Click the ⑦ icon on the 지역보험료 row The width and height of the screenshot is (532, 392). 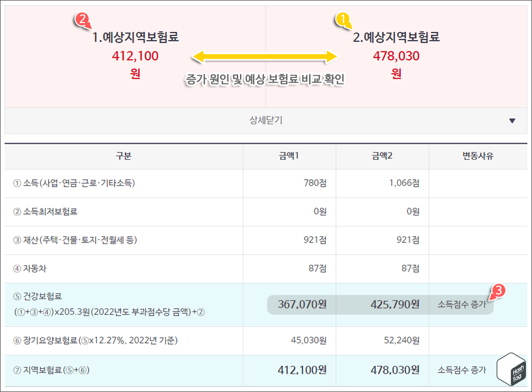click(16, 370)
